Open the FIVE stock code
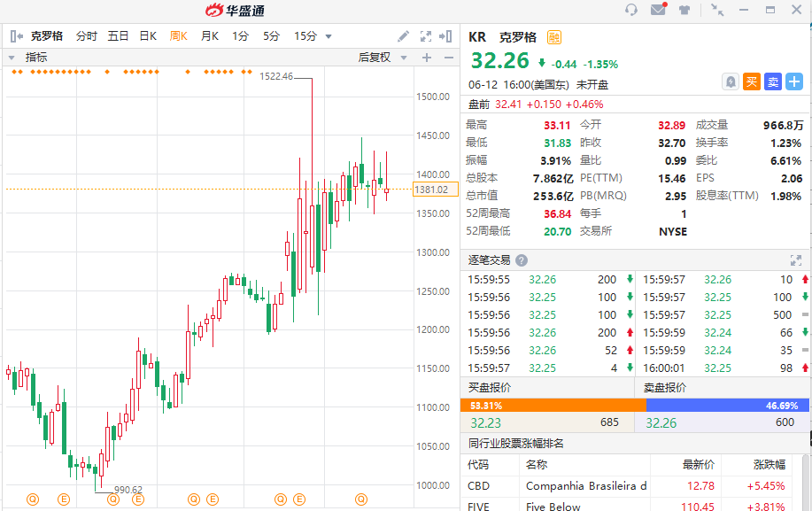This screenshot has height=511, width=812. (x=478, y=507)
